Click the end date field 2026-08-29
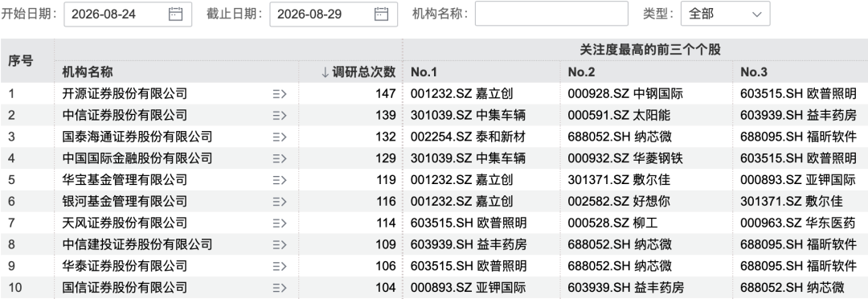The image size is (868, 299). point(334,14)
